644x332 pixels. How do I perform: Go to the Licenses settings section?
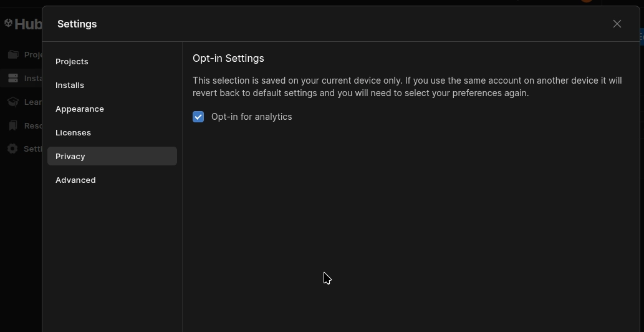pos(112,133)
